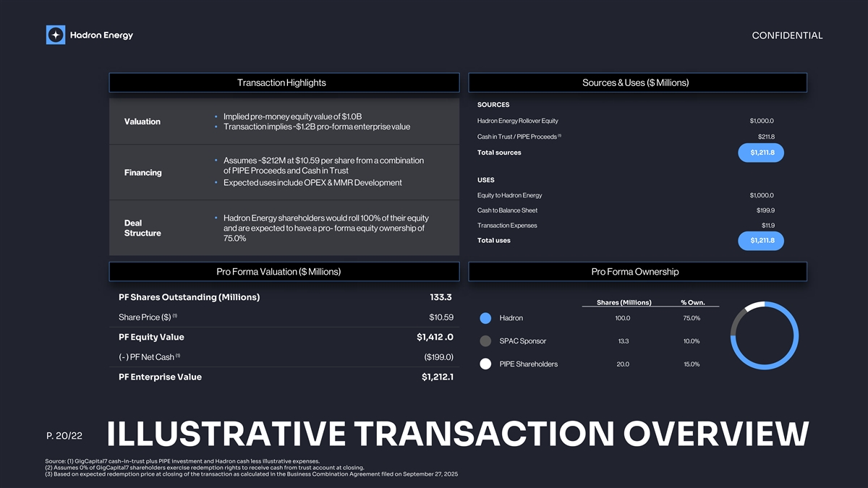The width and height of the screenshot is (868, 488).
Task: Click the white PIPE Shareholders legend circle
Action: (486, 364)
